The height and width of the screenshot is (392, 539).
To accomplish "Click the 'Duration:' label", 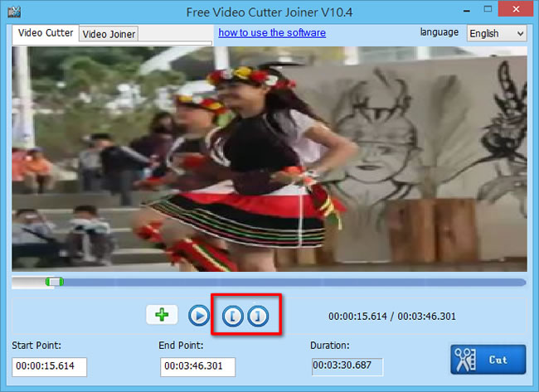I will 330,346.
